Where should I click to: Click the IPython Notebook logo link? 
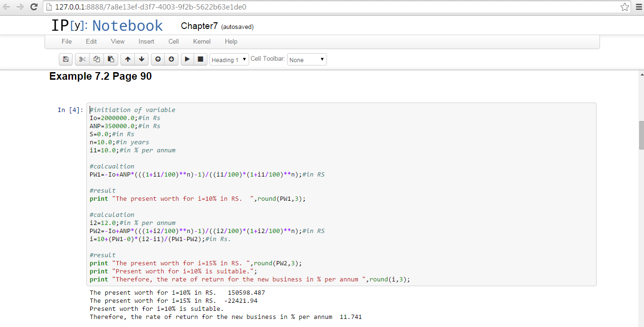107,26
